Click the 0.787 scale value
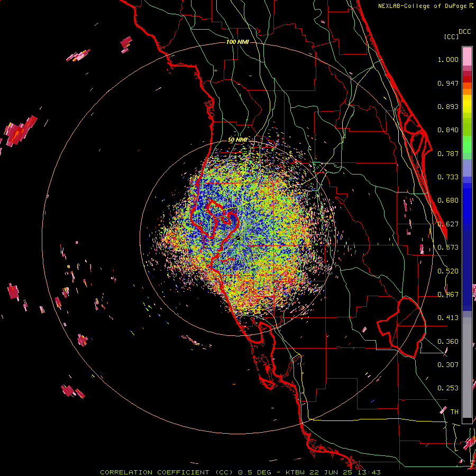 [448, 153]
